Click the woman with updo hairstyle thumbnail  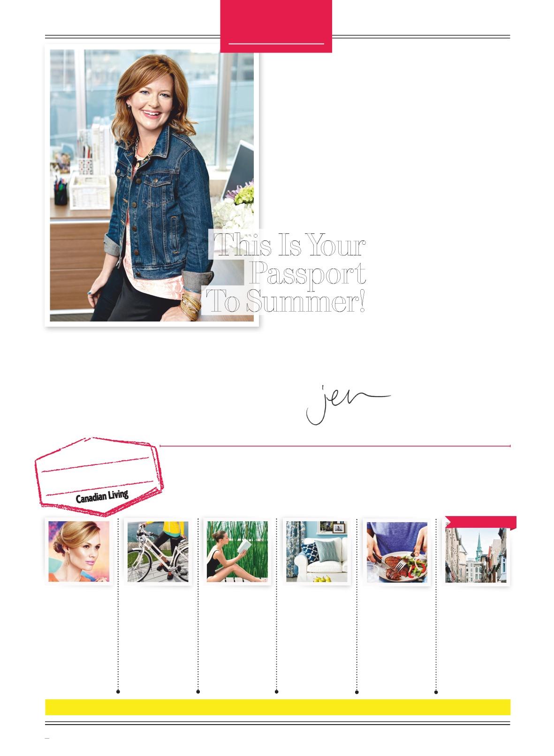[79, 552]
